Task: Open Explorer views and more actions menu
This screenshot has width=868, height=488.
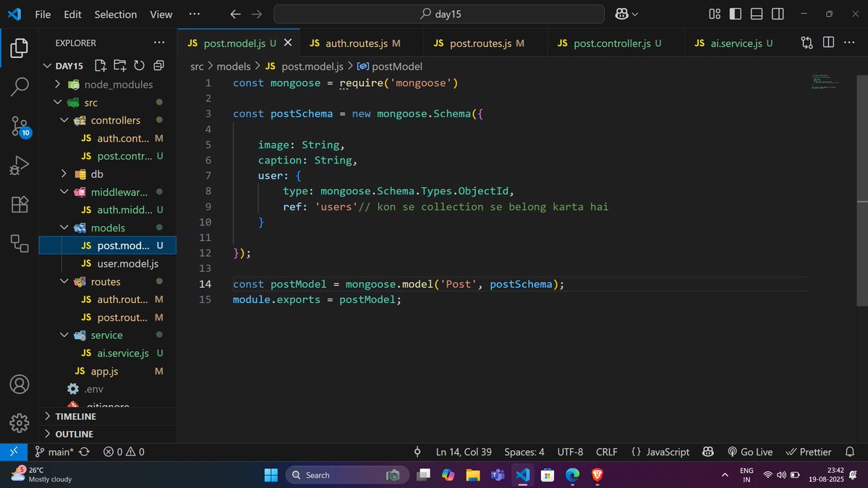Action: 159,43
